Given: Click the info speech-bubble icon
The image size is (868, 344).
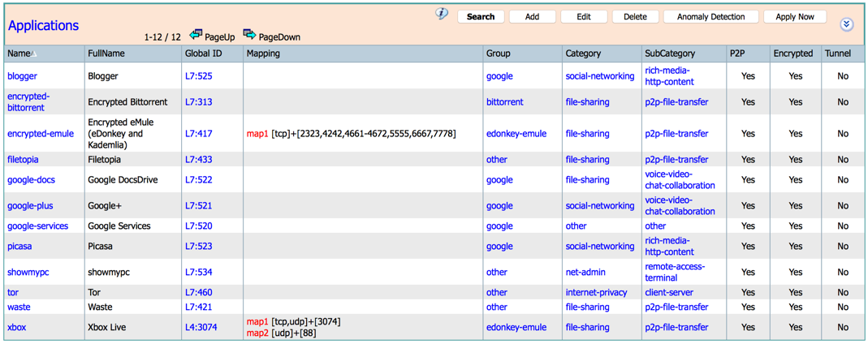Looking at the screenshot, I should 441,14.
